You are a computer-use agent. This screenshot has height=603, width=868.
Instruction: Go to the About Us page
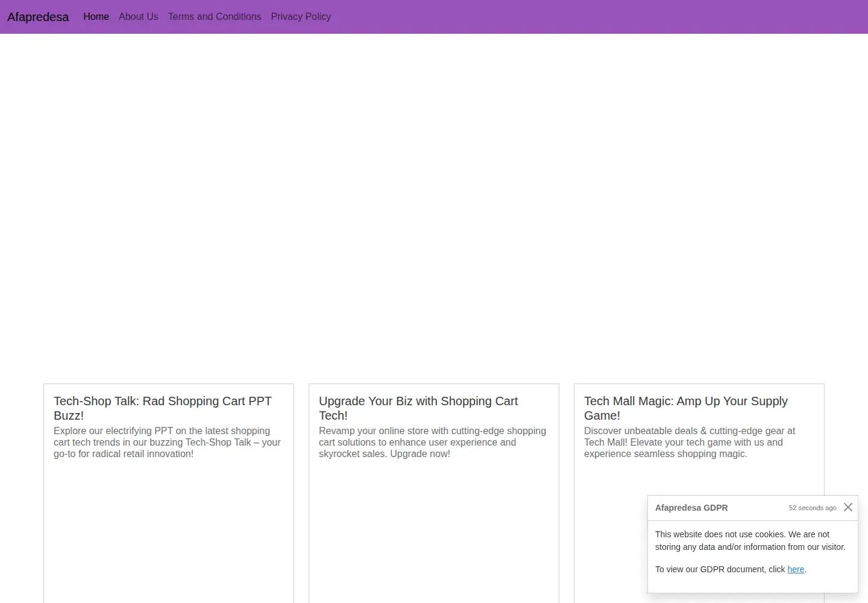tap(139, 17)
